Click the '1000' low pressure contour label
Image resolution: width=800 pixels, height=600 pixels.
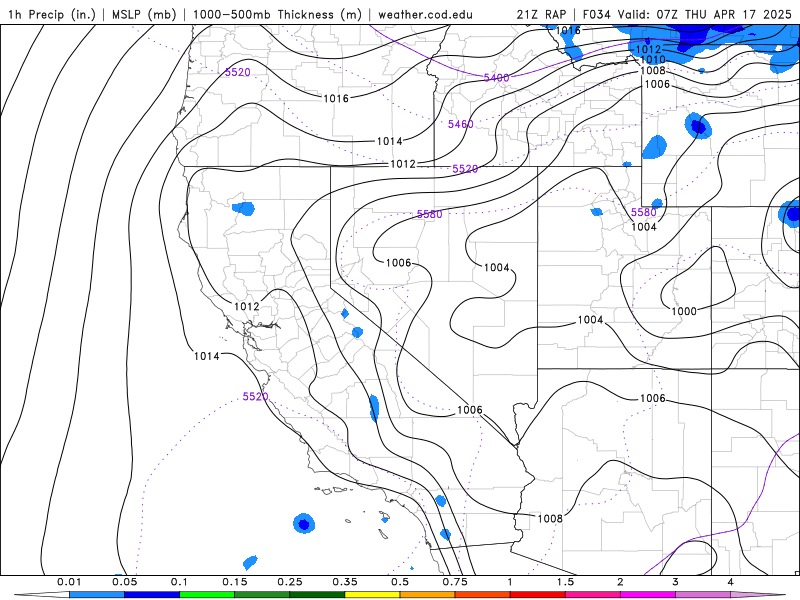(684, 311)
